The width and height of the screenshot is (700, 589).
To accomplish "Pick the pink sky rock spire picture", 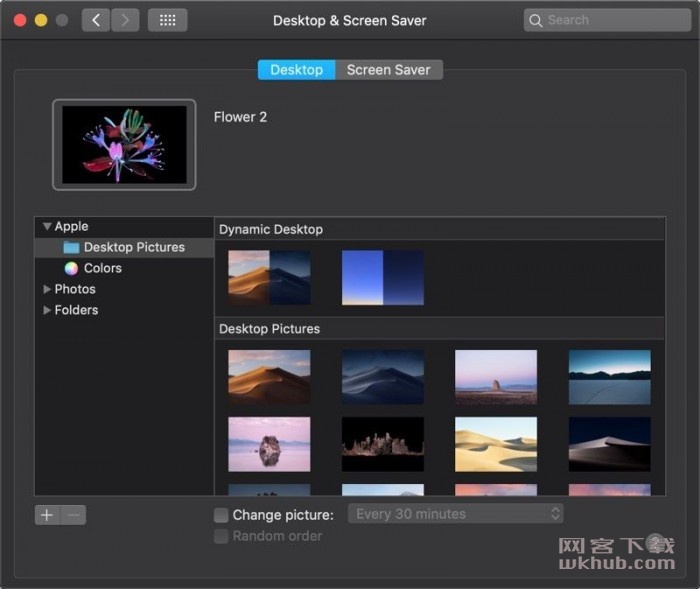I will [x=496, y=377].
